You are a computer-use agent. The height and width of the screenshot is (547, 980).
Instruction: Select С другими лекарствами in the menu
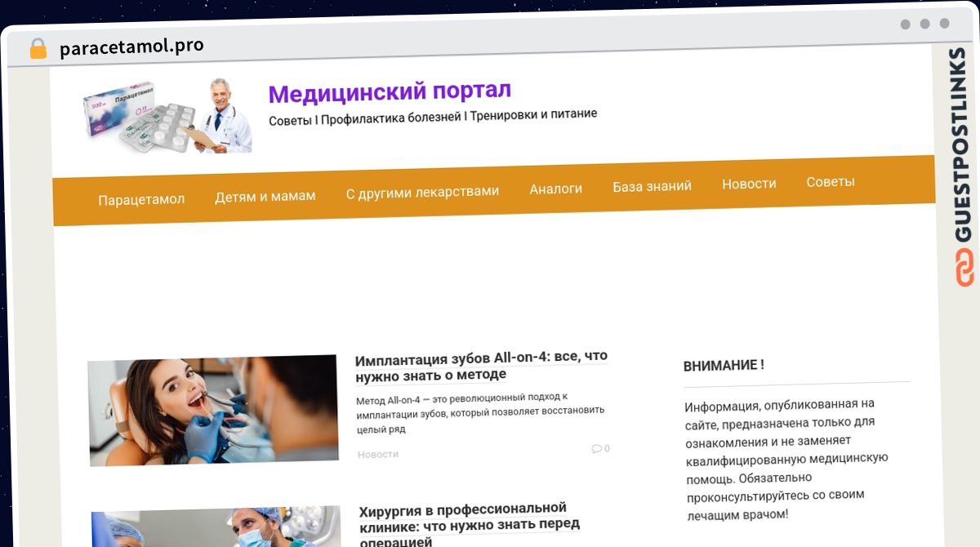pyautogui.click(x=422, y=192)
